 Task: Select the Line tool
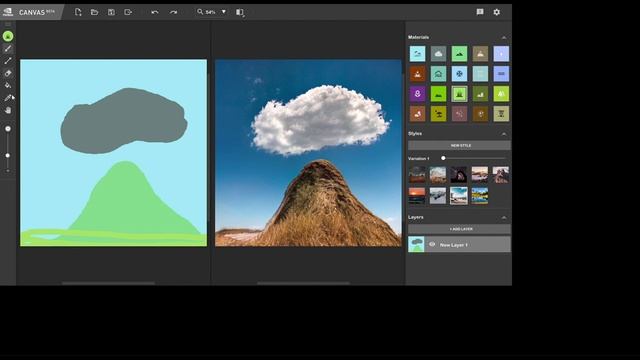(8, 61)
